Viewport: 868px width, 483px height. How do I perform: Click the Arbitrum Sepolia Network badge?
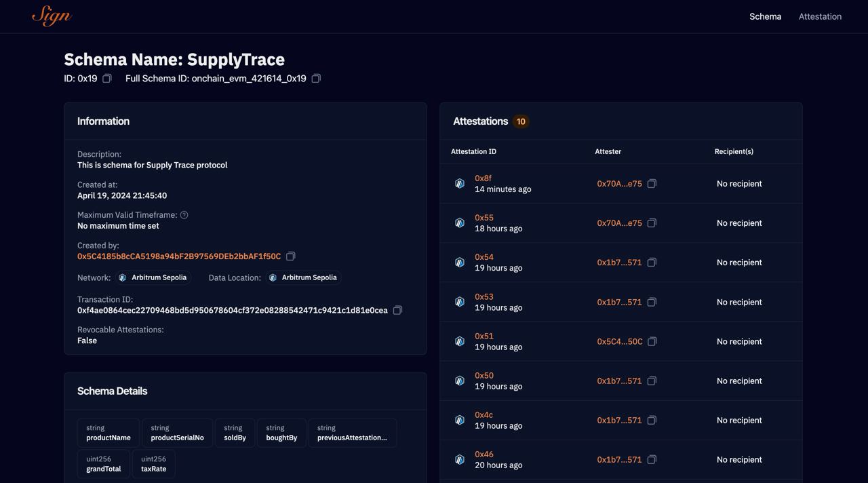(153, 277)
